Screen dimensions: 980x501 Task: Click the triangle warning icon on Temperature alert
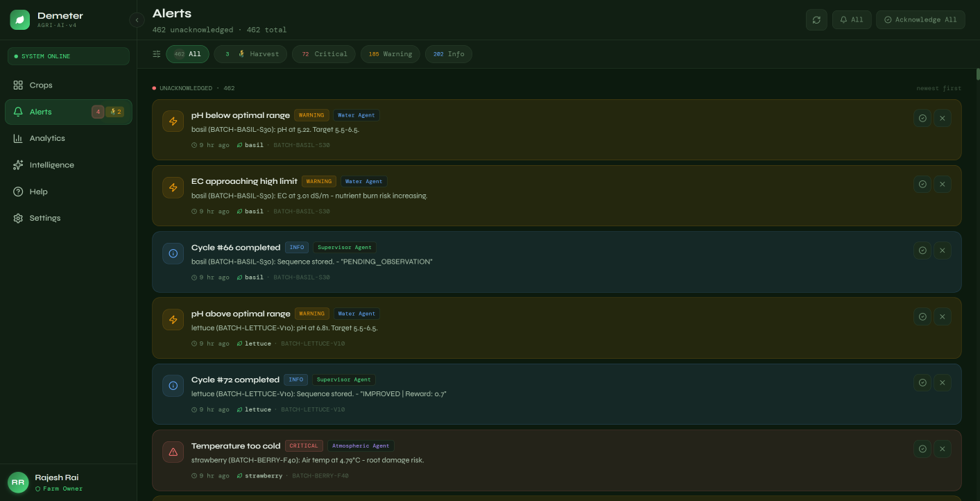click(x=173, y=452)
